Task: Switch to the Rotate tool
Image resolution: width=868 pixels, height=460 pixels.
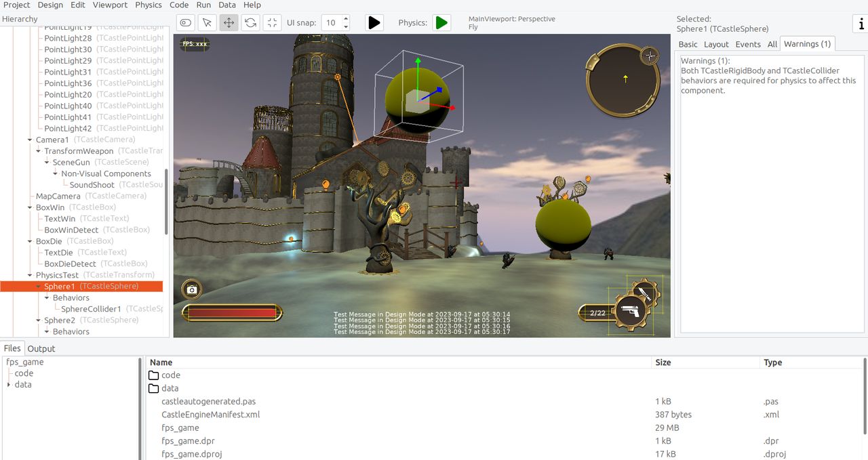Action: pyautogui.click(x=250, y=22)
